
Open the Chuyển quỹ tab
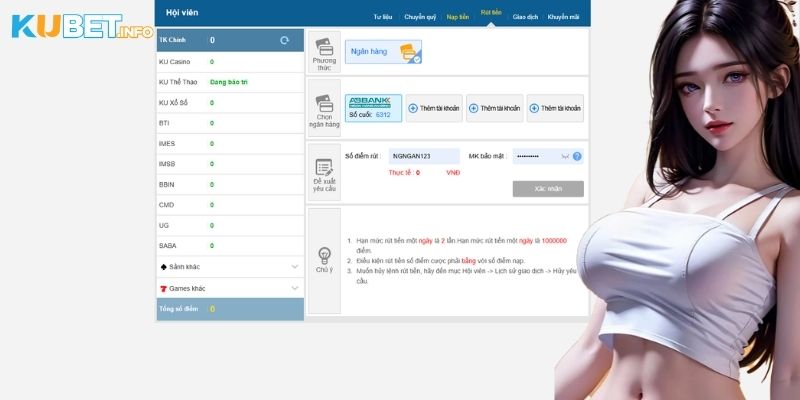[419, 17]
